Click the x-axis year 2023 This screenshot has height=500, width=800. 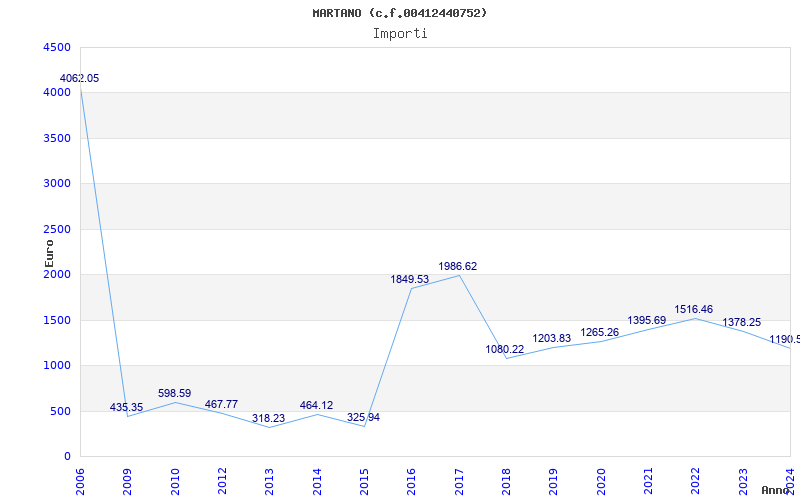point(743,482)
